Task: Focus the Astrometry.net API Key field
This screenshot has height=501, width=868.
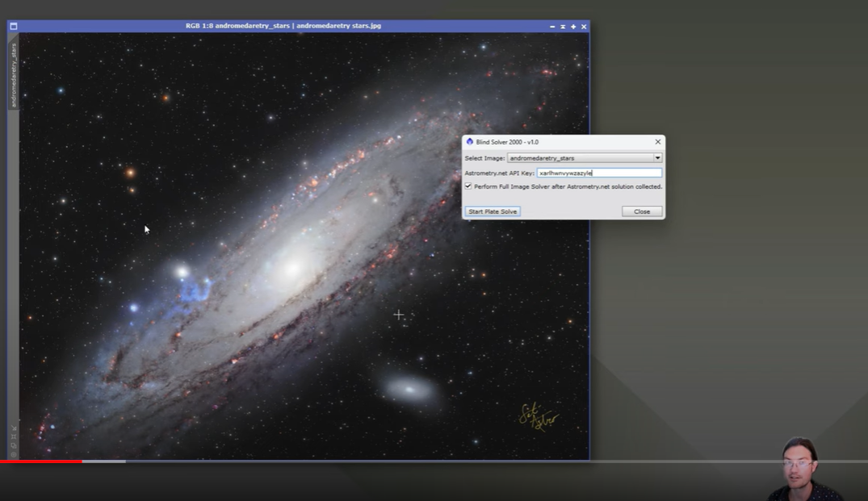Action: pyautogui.click(x=599, y=173)
